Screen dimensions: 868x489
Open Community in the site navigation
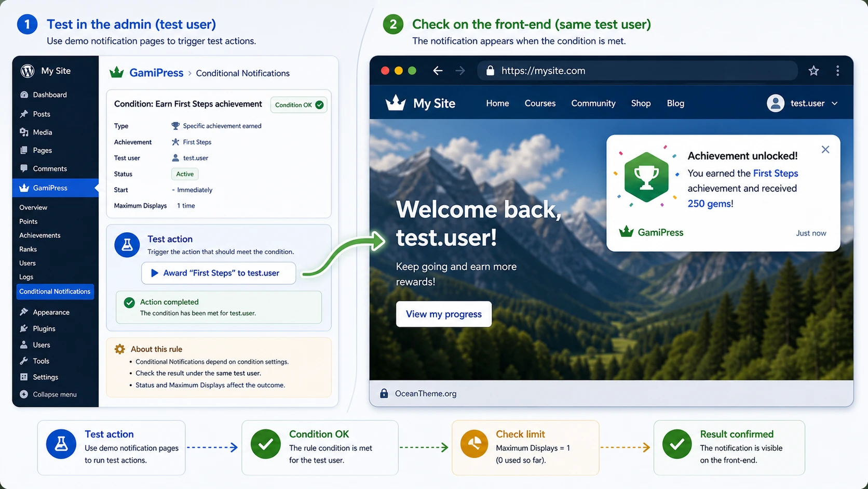pos(593,103)
